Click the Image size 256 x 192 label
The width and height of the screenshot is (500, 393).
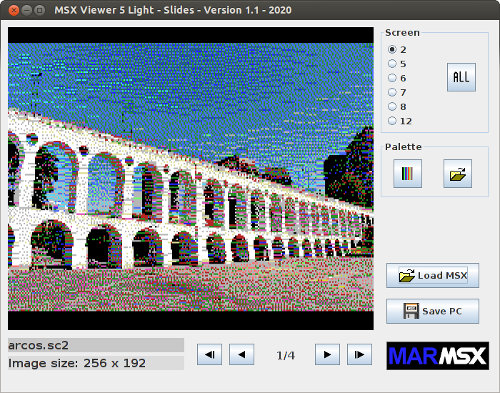96,363
